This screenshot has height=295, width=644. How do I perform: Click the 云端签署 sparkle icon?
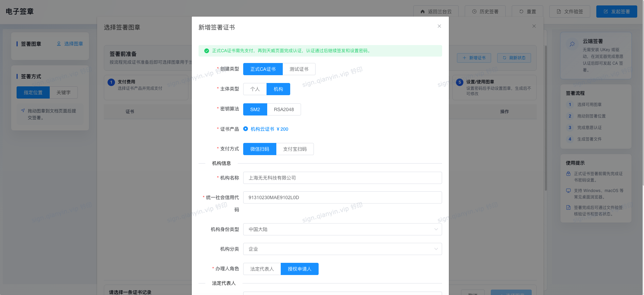(x=572, y=44)
